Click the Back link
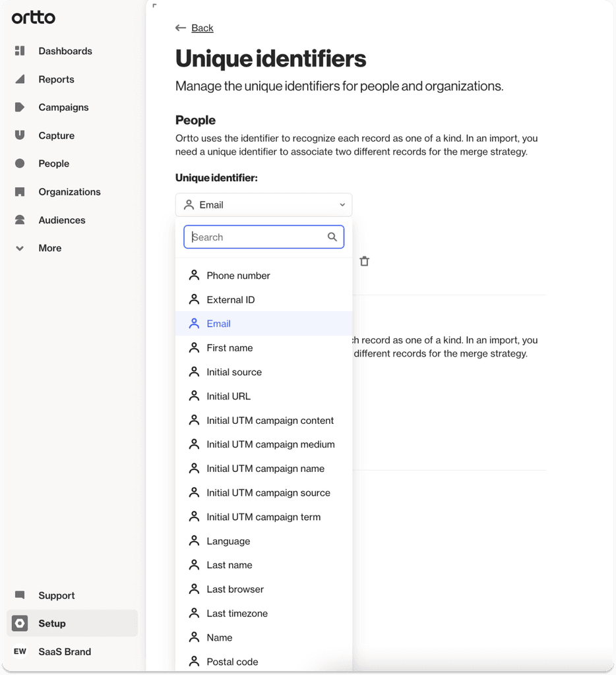616x675 pixels. point(195,28)
